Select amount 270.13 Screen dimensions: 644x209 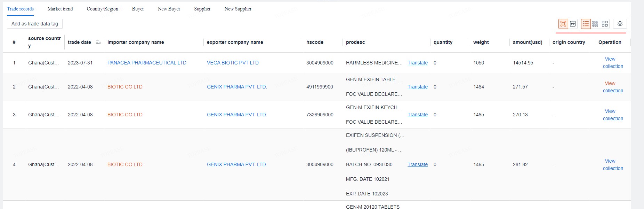click(520, 115)
